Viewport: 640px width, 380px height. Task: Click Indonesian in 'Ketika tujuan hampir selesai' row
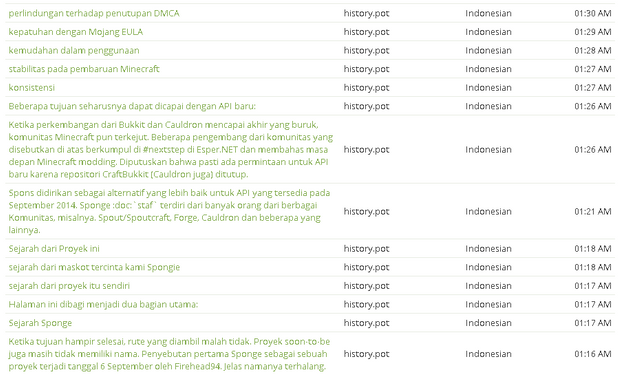coord(488,354)
